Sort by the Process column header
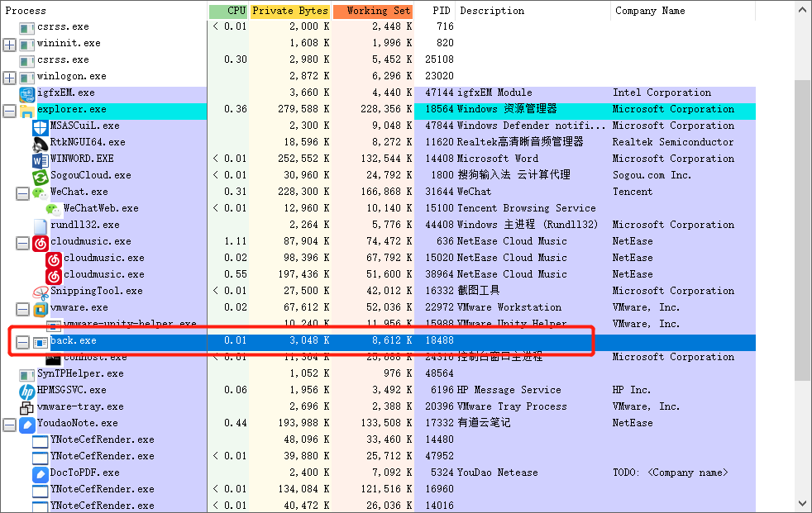This screenshot has height=513, width=812. point(103,11)
